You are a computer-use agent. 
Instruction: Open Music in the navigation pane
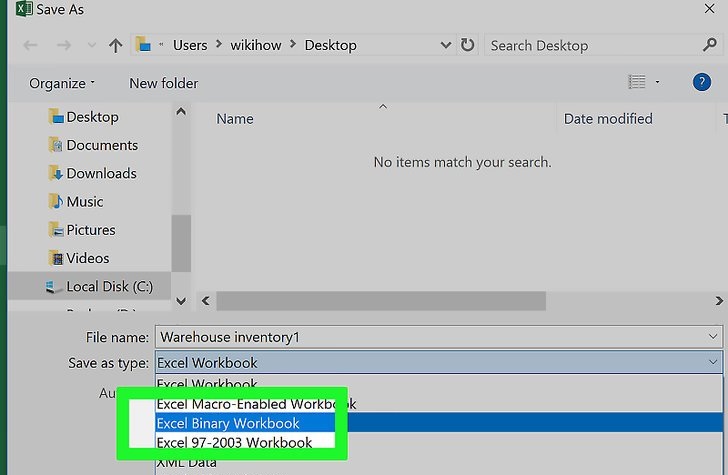[x=85, y=202]
